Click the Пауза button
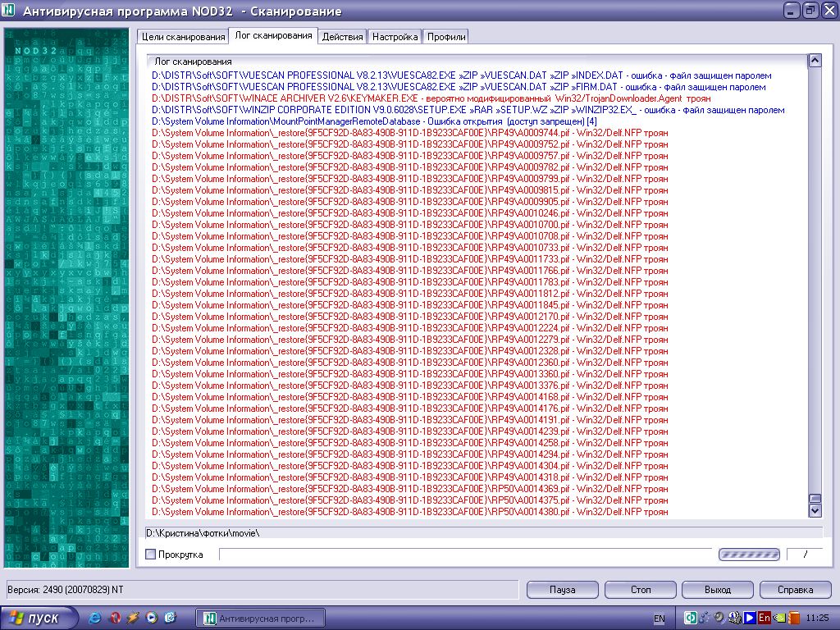Screen dimensions: 840x630 (x=563, y=590)
